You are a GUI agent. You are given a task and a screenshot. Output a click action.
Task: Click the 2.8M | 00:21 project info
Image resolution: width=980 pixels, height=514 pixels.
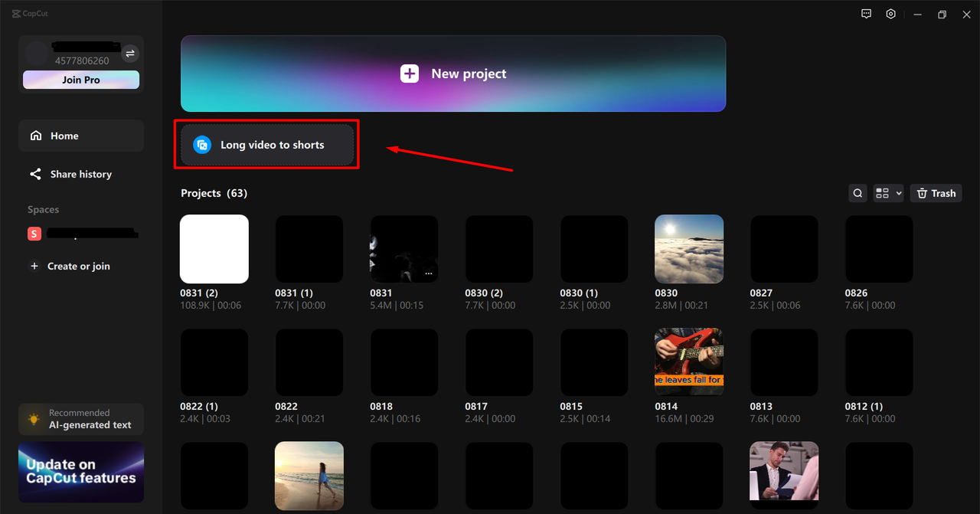pos(681,305)
